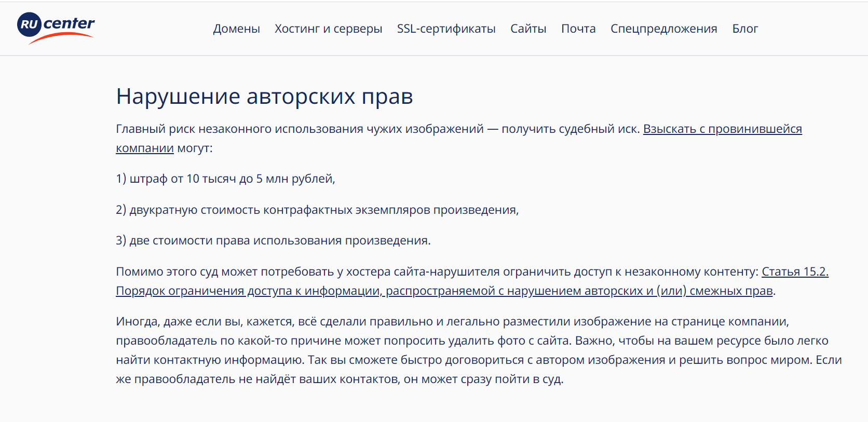Click the heading Нарушение авторских прав

coord(264,97)
